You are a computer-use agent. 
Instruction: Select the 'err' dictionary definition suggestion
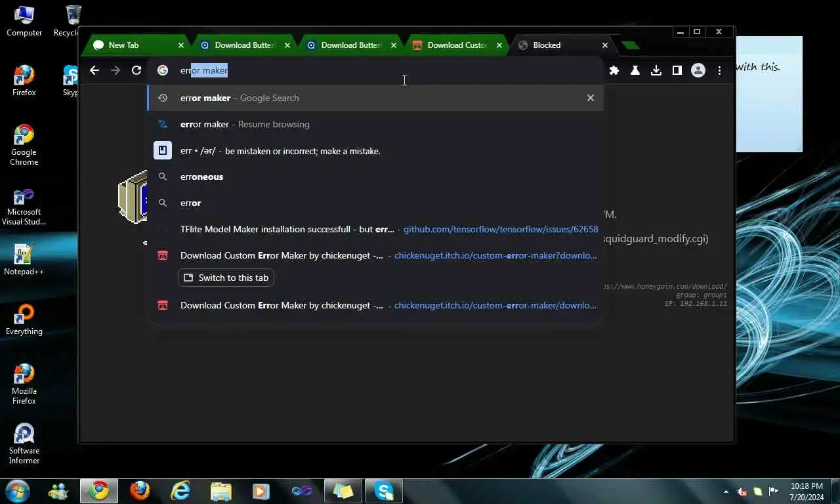(375, 150)
